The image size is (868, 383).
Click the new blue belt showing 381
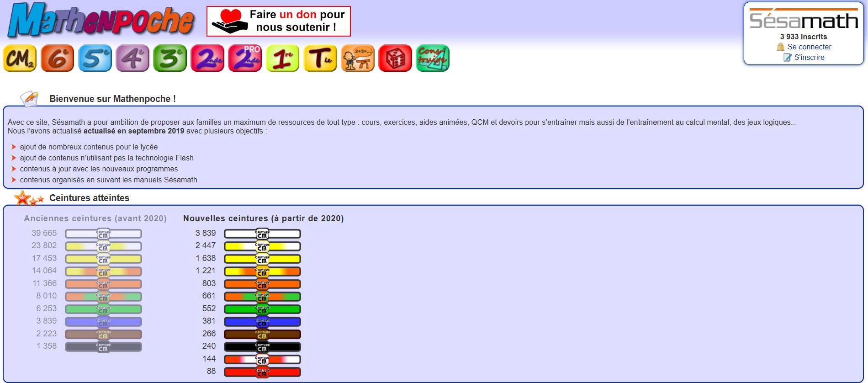[x=262, y=321]
